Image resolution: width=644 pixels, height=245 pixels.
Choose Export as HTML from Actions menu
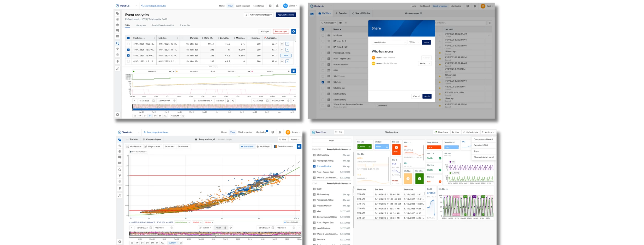click(481, 145)
